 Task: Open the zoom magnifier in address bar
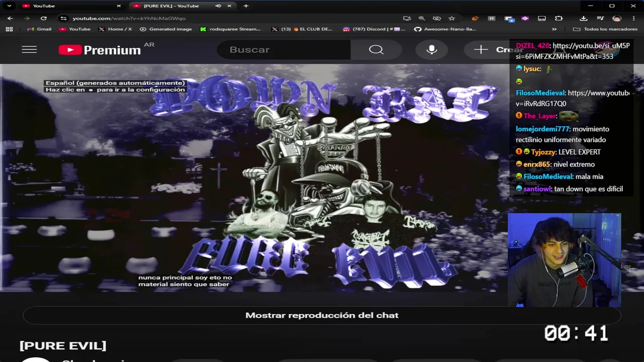422,18
